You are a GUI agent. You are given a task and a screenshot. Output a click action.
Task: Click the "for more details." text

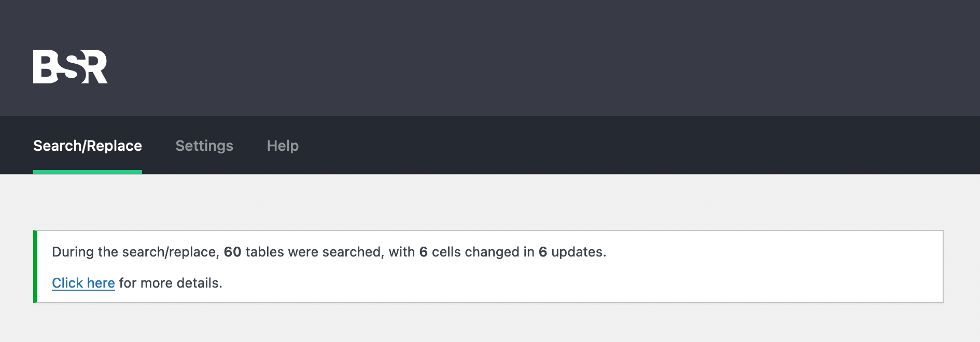(171, 283)
